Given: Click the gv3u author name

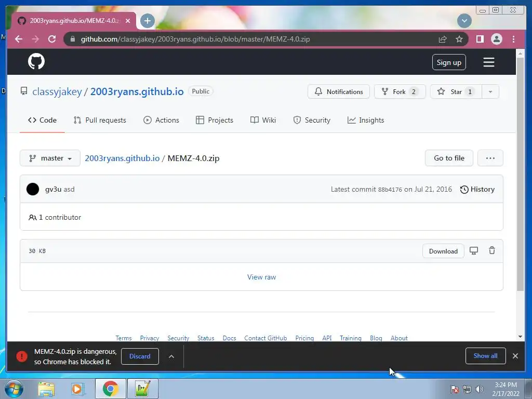Looking at the screenshot, I should click(x=54, y=189).
